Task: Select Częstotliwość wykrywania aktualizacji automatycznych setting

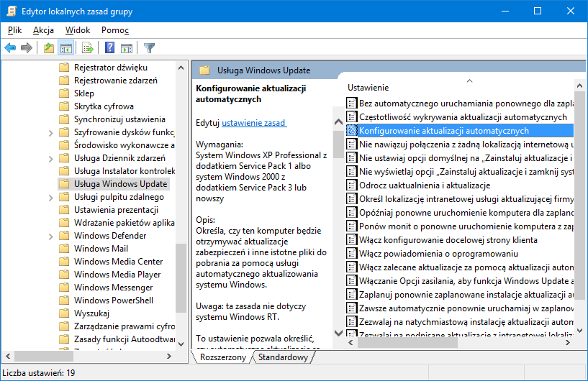Action: (x=463, y=117)
